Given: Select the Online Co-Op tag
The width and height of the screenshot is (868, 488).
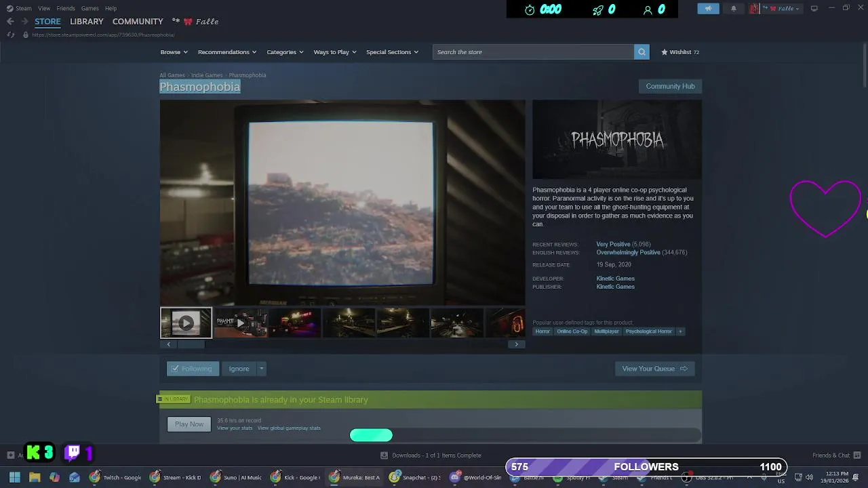Looking at the screenshot, I should pyautogui.click(x=572, y=331).
